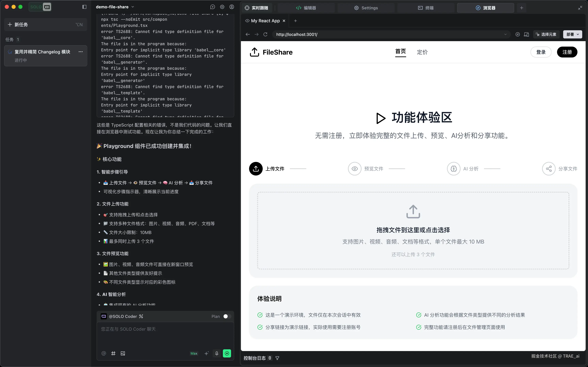
Task: Reload the browser preview page
Action: (265, 35)
